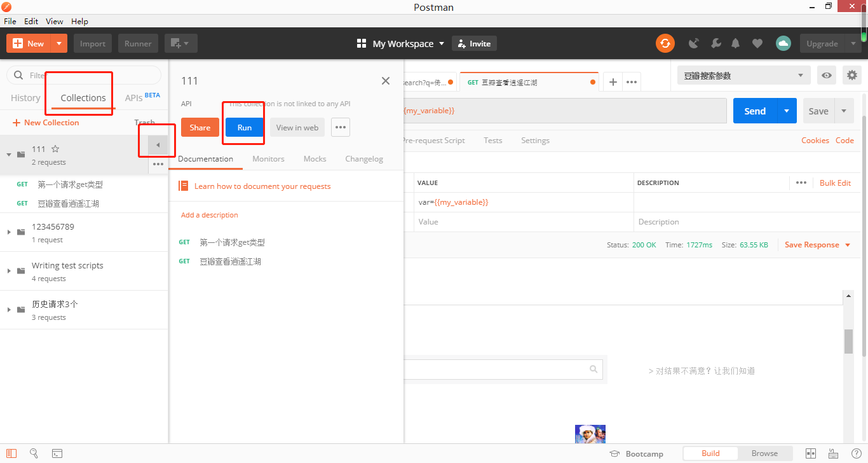Click the heart icon in header

pyautogui.click(x=757, y=43)
